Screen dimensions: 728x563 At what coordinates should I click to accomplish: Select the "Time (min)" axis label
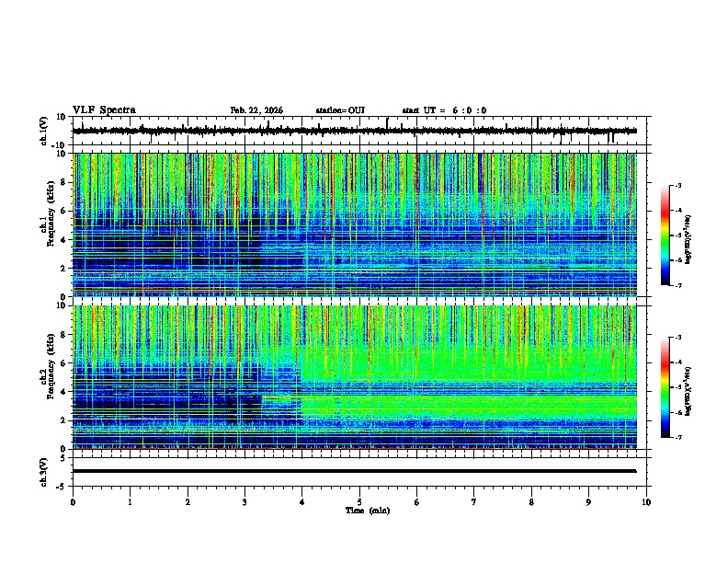pos(368,511)
